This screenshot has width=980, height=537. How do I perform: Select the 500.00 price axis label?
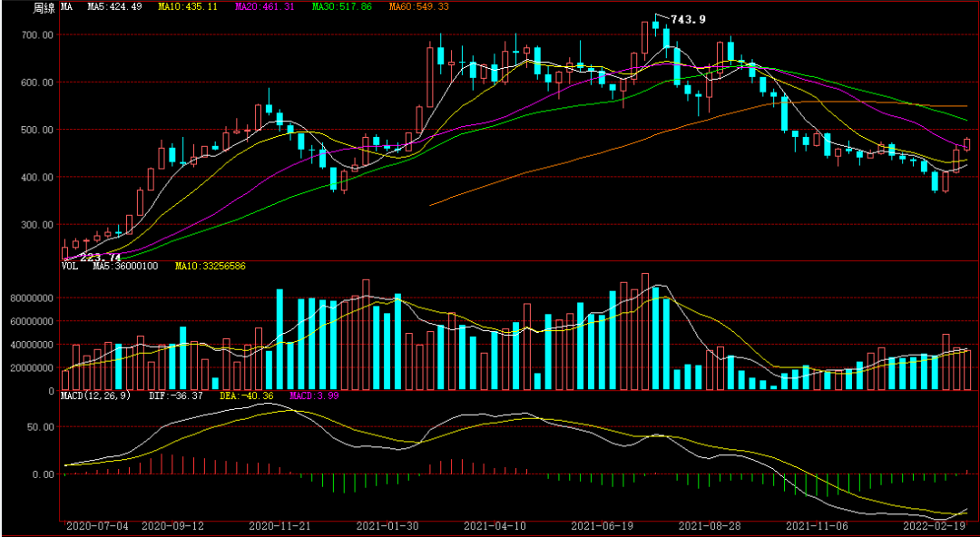pos(39,130)
